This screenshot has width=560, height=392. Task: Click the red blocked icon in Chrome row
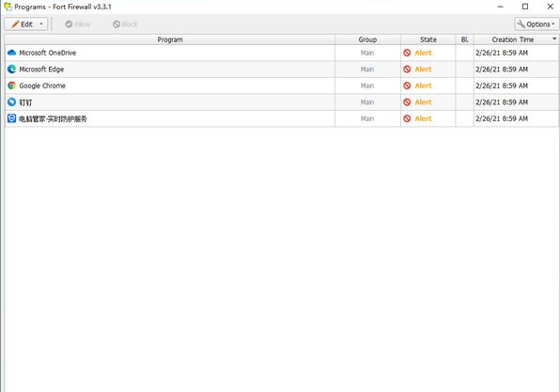click(x=407, y=86)
